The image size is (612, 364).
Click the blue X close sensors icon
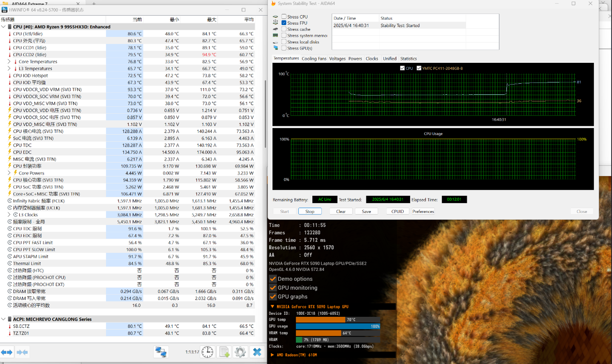point(257,352)
